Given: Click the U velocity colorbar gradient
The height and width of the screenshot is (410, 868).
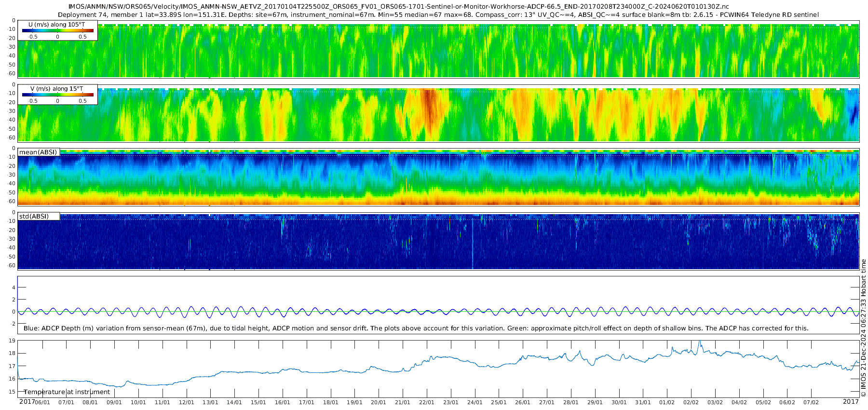Looking at the screenshot, I should point(58,30).
